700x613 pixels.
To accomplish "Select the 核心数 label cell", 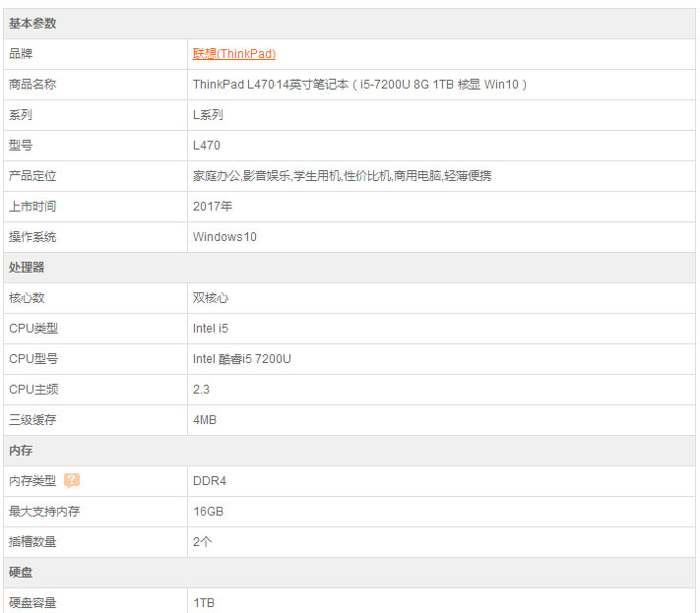I will (95, 298).
